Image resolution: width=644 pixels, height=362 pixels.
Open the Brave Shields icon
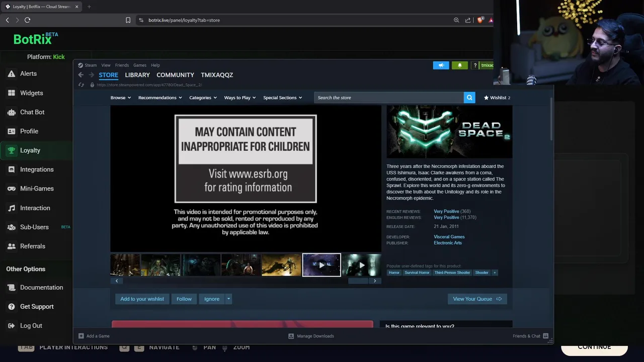click(480, 20)
